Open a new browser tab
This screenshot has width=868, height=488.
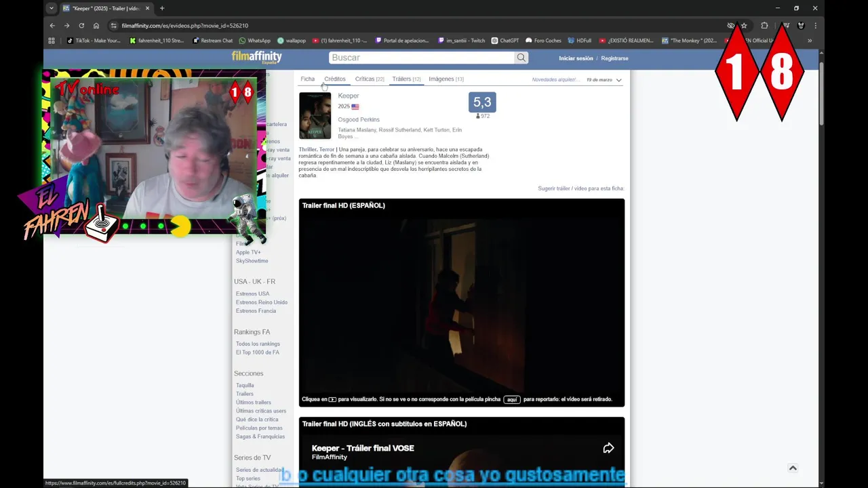(x=161, y=8)
